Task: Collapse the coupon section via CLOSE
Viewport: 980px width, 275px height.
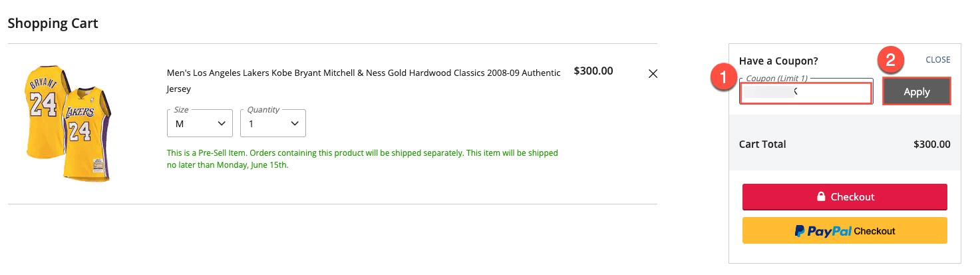Action: tap(938, 60)
